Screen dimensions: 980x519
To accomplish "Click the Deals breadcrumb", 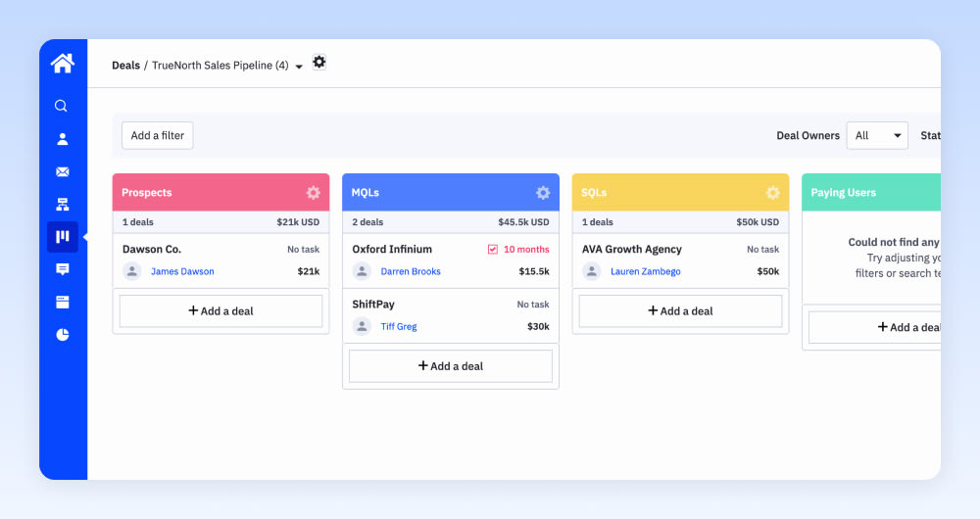I will click(x=125, y=65).
